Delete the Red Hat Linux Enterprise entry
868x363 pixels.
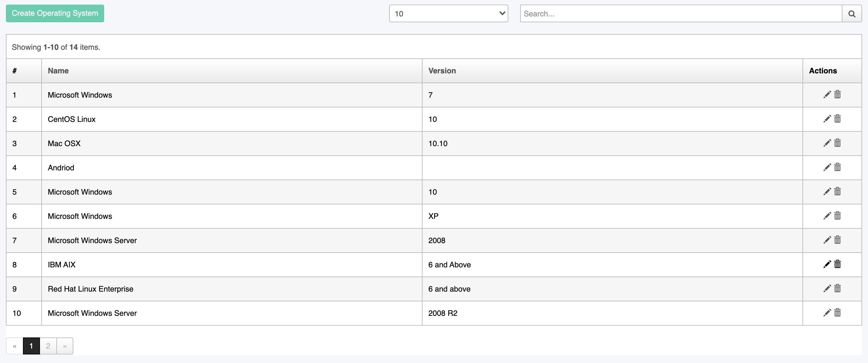[x=837, y=289]
